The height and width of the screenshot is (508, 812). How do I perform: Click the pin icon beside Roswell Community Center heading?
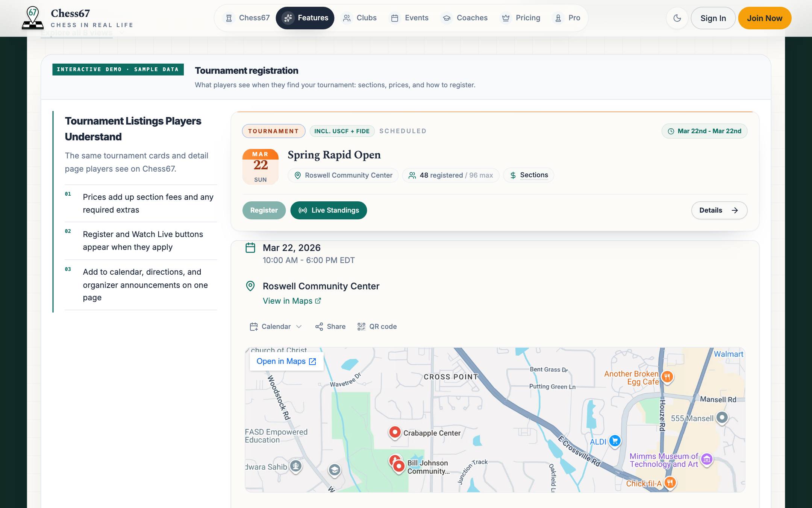(x=250, y=286)
